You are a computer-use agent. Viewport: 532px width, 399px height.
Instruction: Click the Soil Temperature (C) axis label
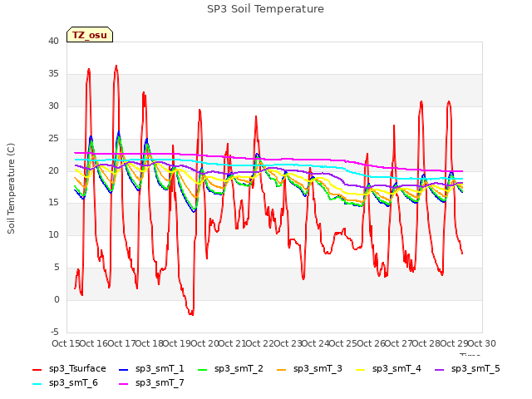11,189
